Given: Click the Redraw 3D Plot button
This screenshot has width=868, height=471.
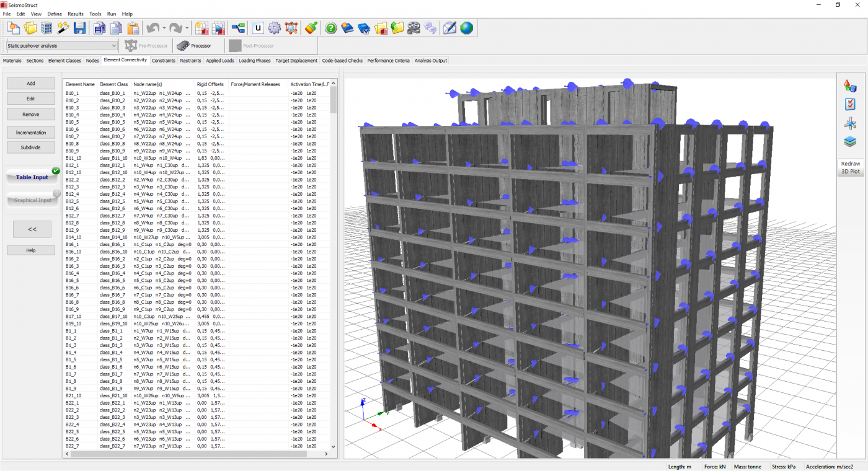Looking at the screenshot, I should [850, 167].
